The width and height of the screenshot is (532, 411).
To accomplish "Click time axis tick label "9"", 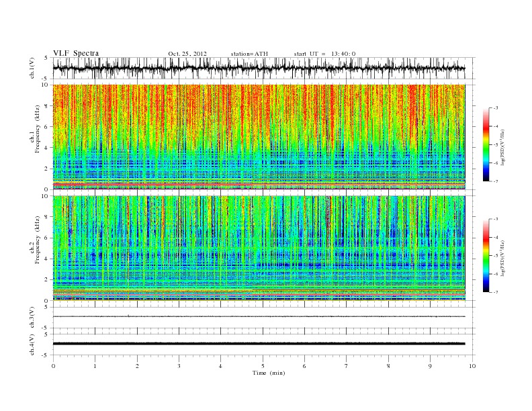I will pyautogui.click(x=430, y=366).
